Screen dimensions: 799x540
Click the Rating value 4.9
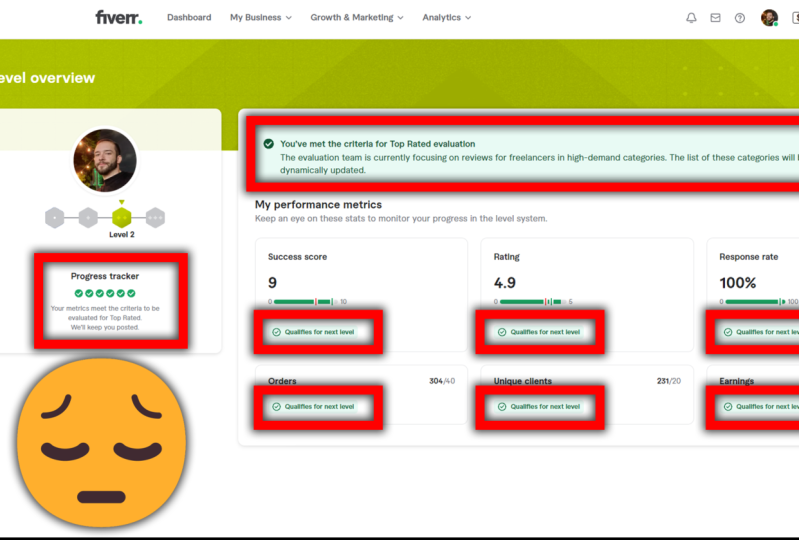coord(504,283)
